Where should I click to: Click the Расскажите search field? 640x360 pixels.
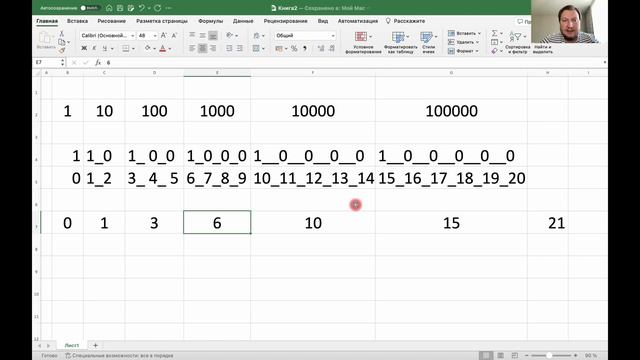(x=406, y=21)
